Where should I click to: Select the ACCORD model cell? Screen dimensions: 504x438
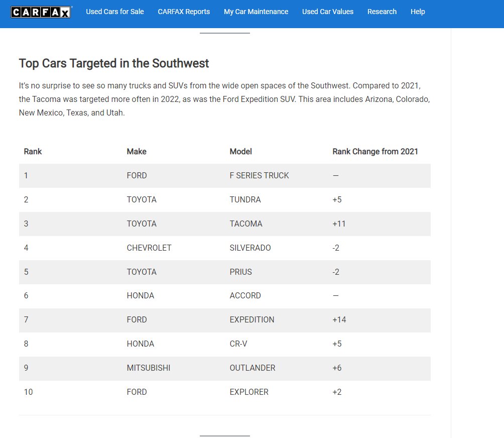point(245,295)
